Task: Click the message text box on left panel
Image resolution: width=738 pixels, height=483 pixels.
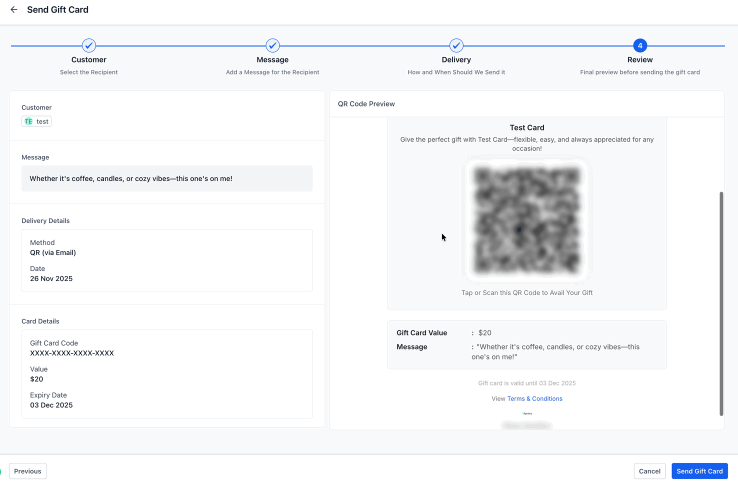Action: click(x=167, y=179)
